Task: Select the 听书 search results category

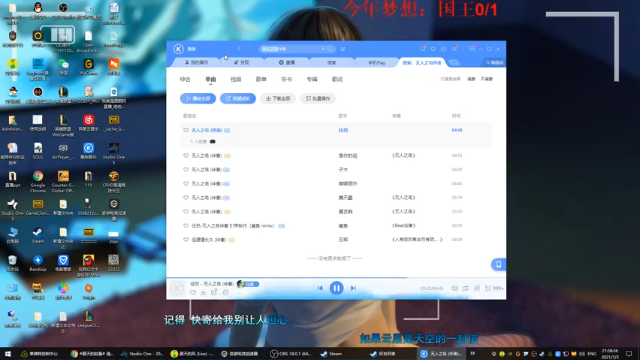Action: pos(286,79)
